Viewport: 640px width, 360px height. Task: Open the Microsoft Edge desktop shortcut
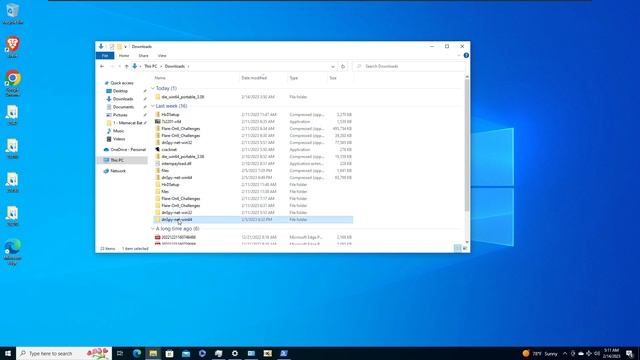[12, 252]
